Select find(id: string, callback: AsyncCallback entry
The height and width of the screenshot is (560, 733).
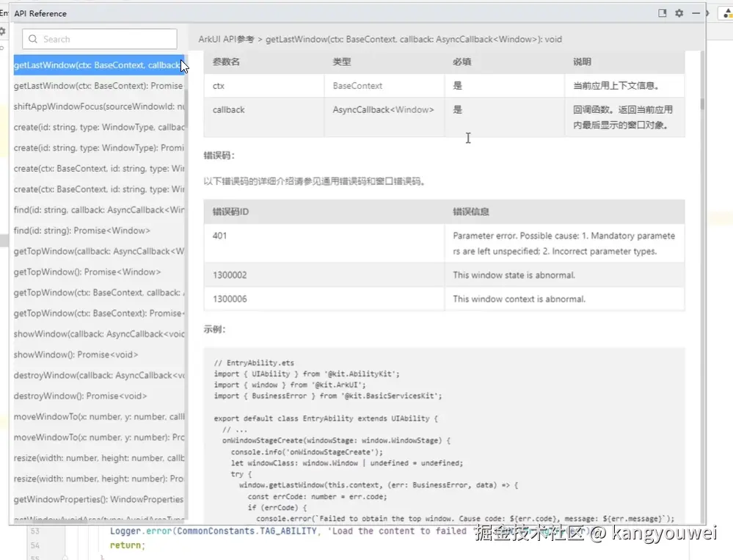click(98, 210)
